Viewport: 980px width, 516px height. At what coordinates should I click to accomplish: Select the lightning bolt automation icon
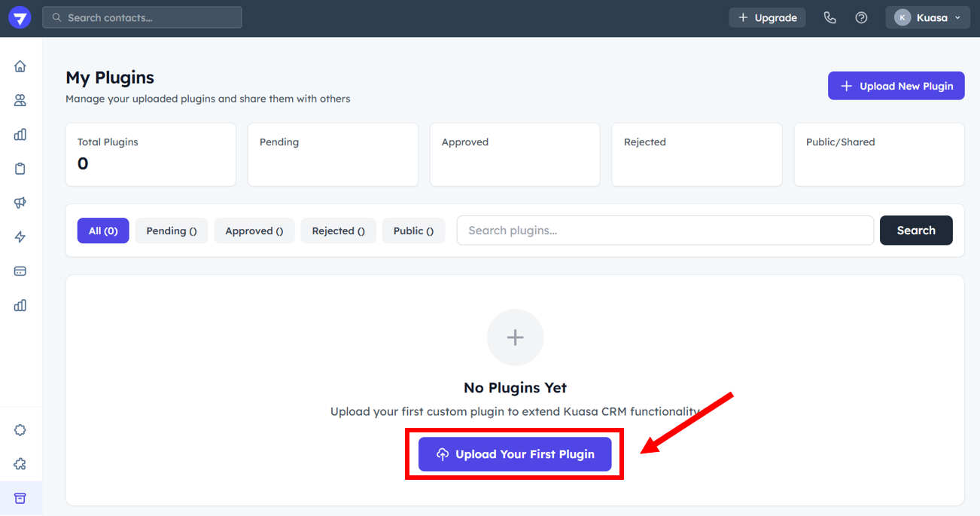(x=20, y=237)
